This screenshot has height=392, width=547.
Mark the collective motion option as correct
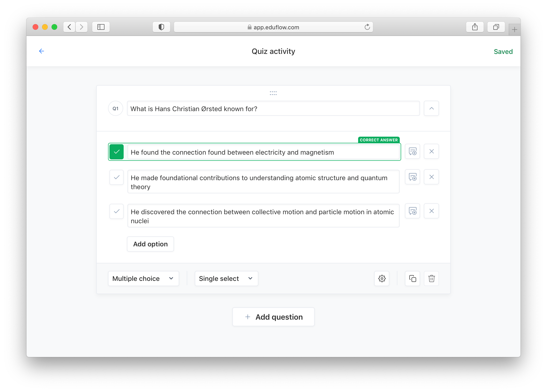117,211
